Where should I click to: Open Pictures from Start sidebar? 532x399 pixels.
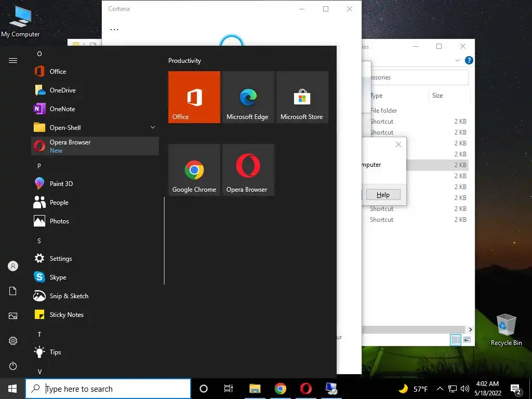pos(13,316)
